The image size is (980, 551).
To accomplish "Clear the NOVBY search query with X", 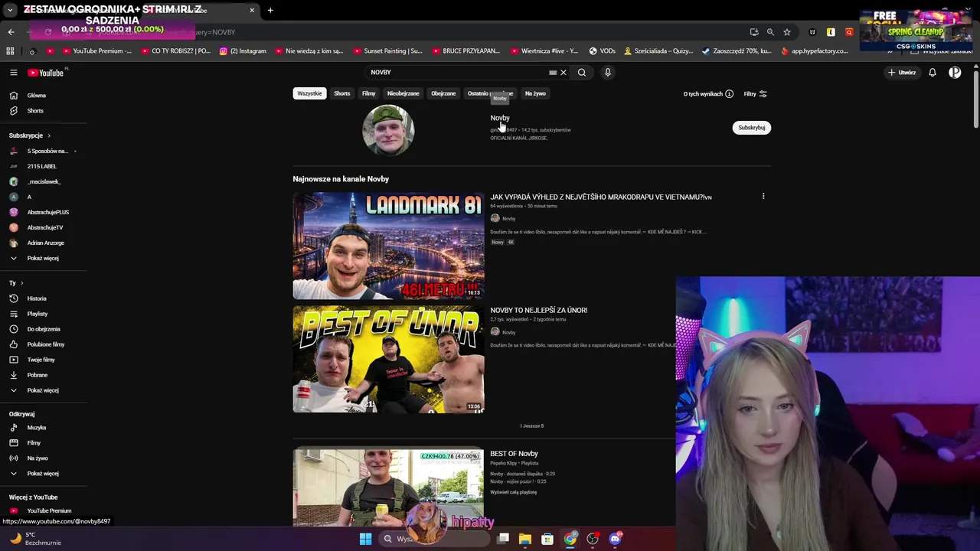I will 563,73.
